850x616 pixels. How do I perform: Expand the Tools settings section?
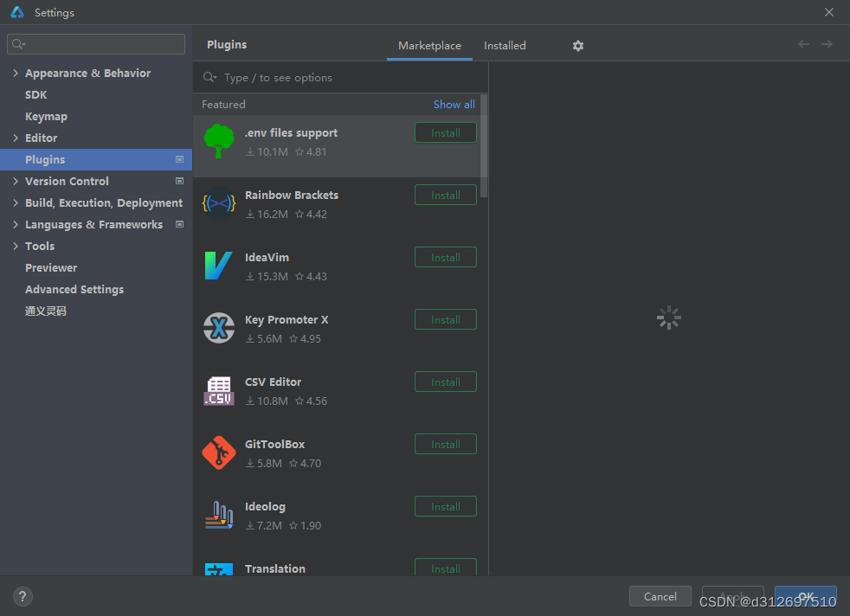(x=16, y=246)
